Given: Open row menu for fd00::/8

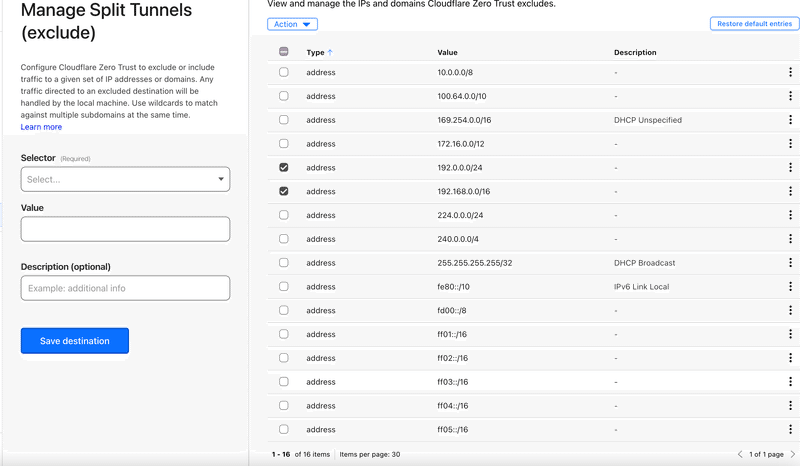Looking at the screenshot, I should [x=790, y=310].
